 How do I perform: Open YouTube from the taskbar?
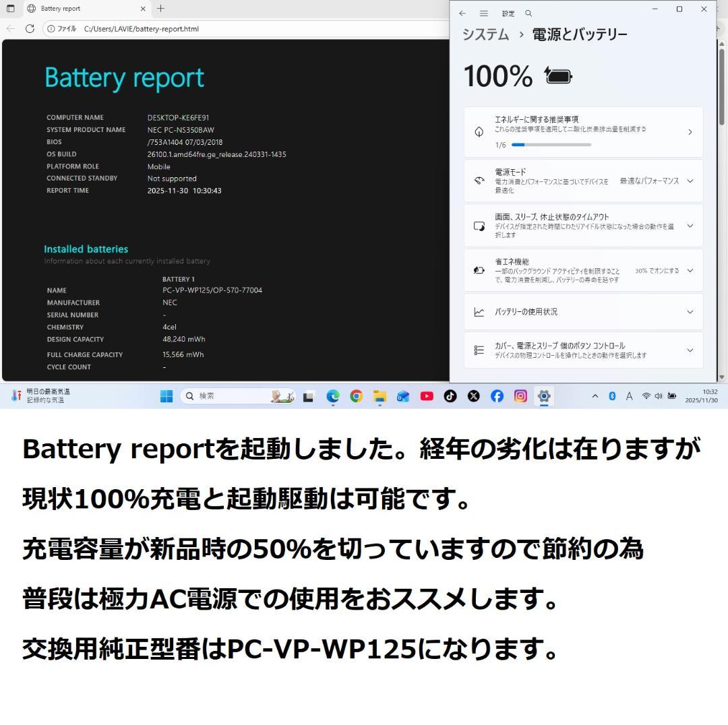(427, 396)
